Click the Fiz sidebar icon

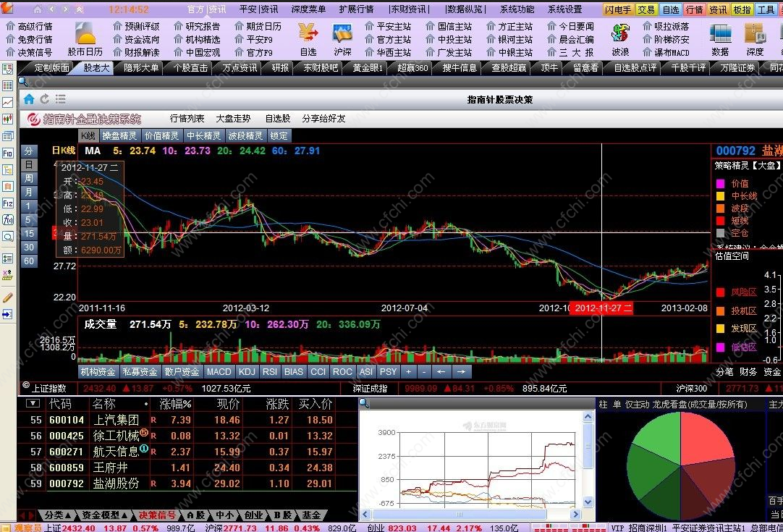click(x=7, y=203)
